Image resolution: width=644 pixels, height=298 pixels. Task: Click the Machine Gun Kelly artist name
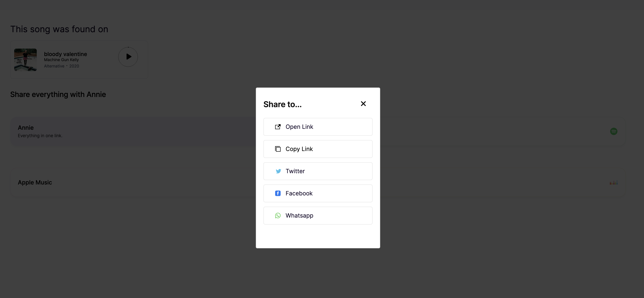[x=61, y=60]
